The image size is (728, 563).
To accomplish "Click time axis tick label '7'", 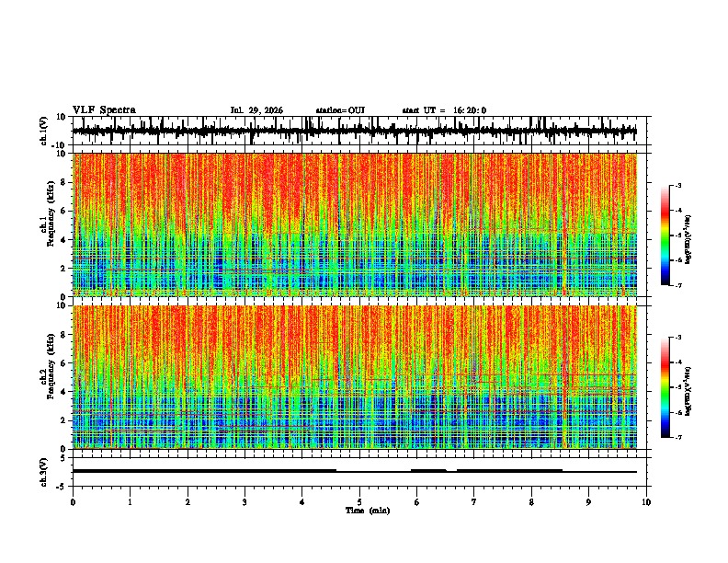I will coord(474,502).
